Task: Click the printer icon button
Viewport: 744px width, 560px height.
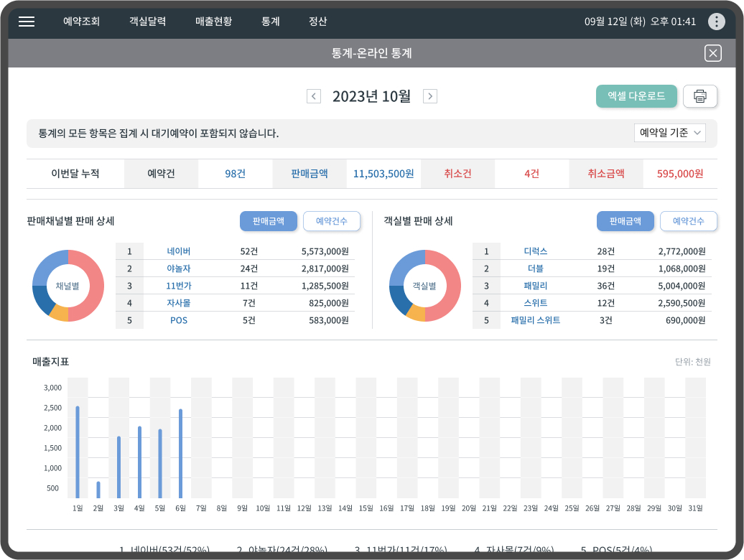Action: (700, 96)
